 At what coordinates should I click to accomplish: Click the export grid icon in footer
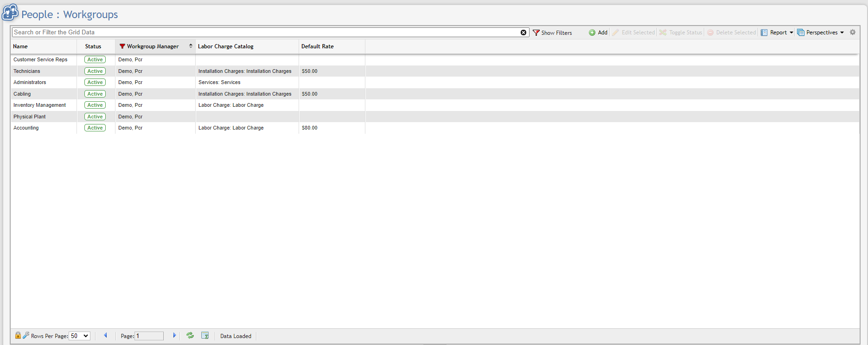tap(205, 335)
